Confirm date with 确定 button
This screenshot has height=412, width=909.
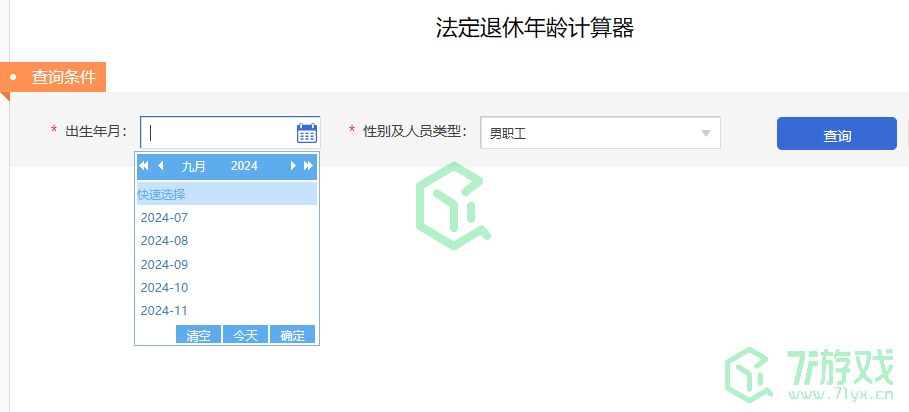pos(292,335)
